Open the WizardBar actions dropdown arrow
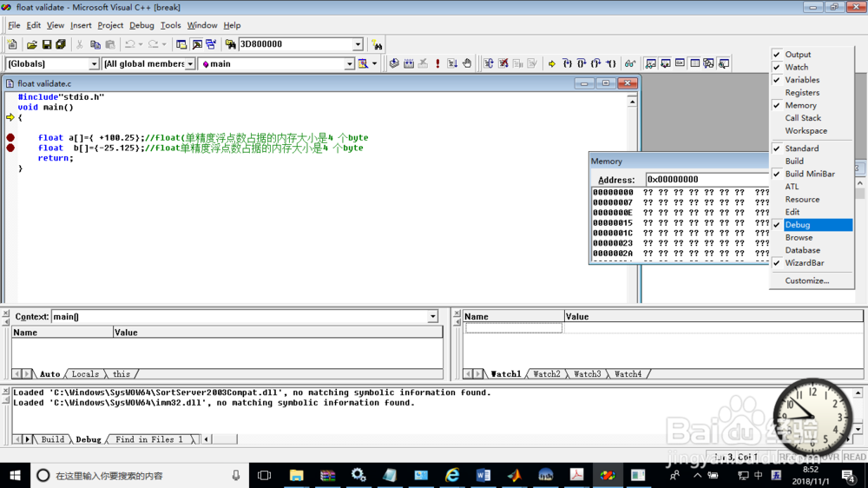 pyautogui.click(x=375, y=63)
